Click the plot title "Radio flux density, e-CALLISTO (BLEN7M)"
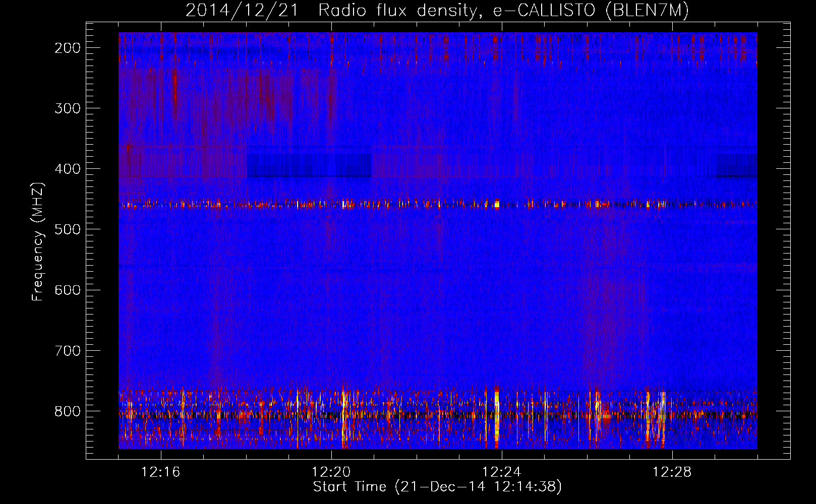Viewport: 816px width, 504px height. (503, 11)
